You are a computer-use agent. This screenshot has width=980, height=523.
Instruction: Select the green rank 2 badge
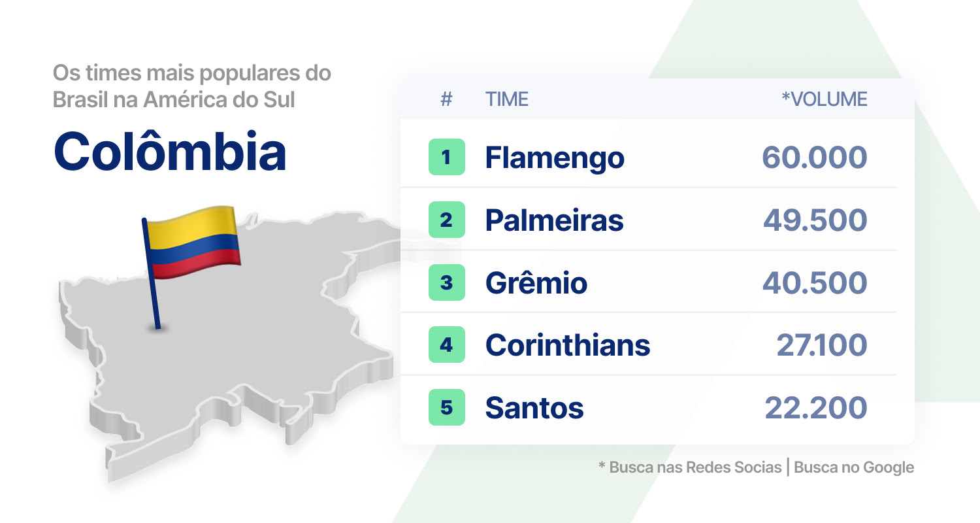447,220
